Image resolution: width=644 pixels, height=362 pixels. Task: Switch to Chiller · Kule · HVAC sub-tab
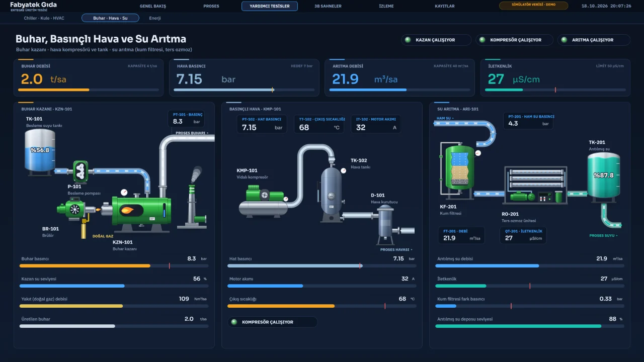[x=44, y=18]
